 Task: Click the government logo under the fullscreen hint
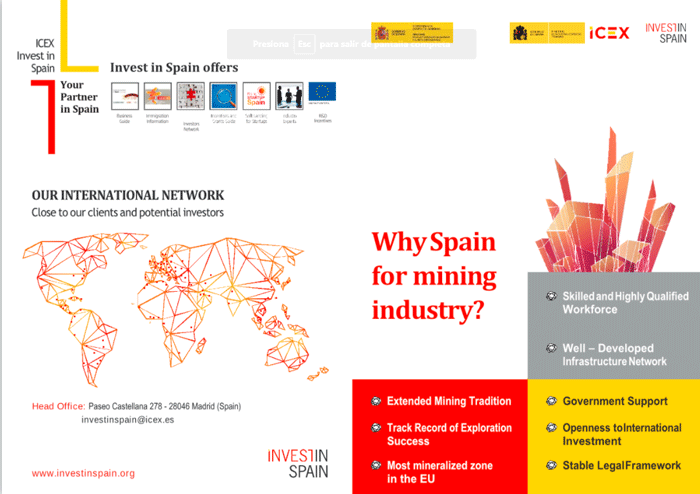(412, 33)
